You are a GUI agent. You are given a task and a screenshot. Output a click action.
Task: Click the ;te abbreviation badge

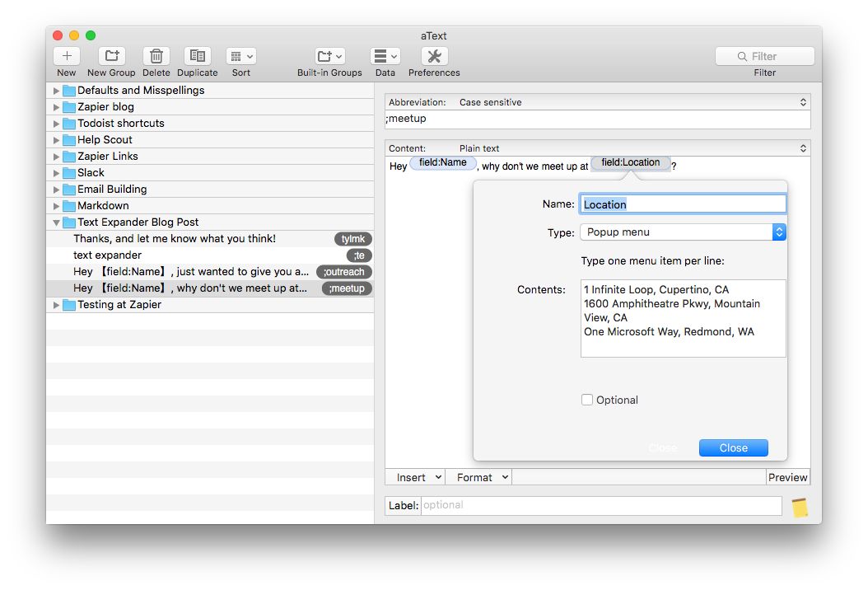(359, 255)
